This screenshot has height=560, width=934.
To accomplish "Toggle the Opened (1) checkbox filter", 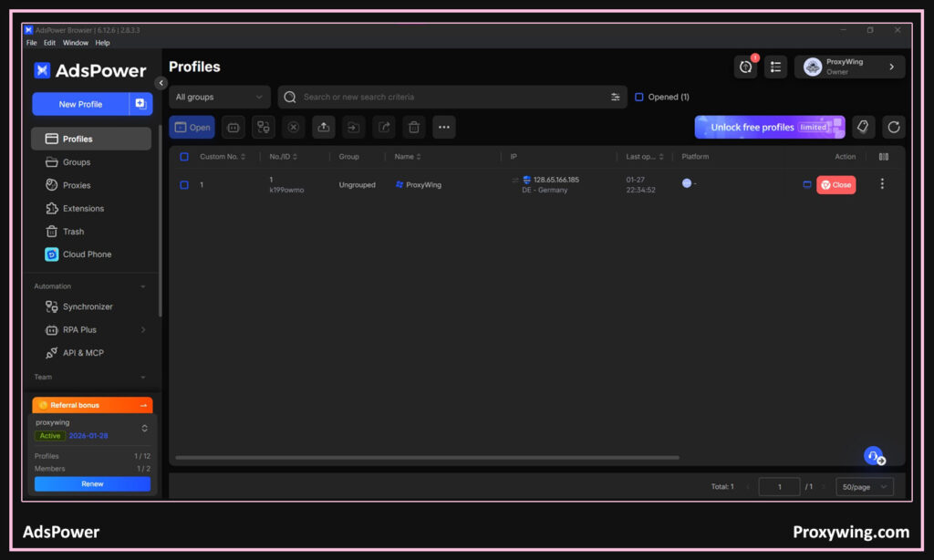I will pyautogui.click(x=639, y=97).
